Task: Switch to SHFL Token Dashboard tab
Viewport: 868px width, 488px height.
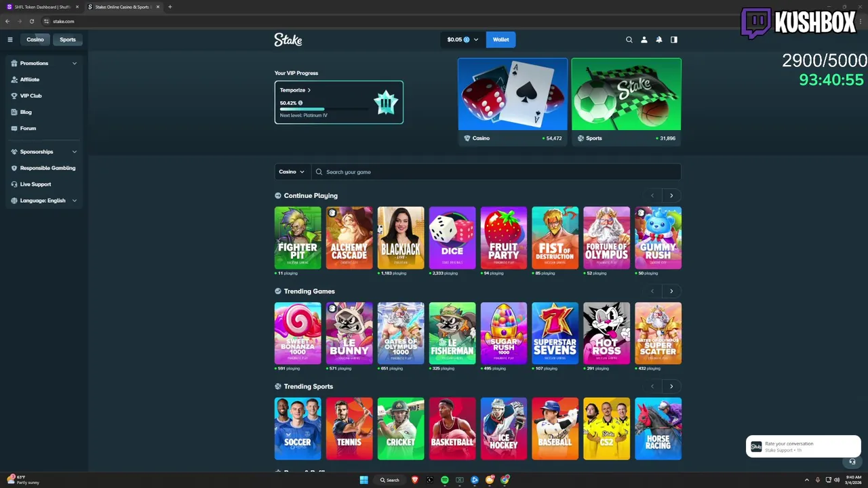Action: (x=42, y=7)
